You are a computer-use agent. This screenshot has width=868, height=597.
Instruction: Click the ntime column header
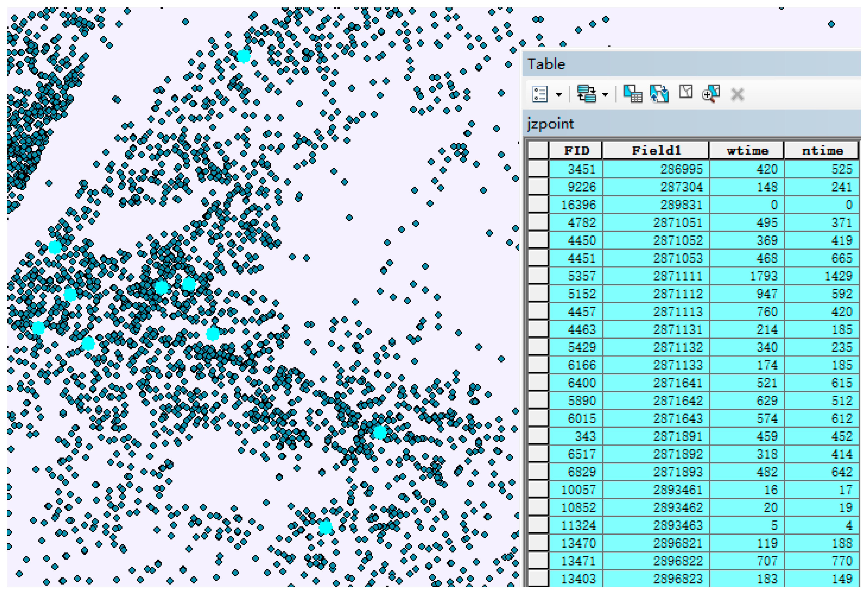pyautogui.click(x=822, y=151)
